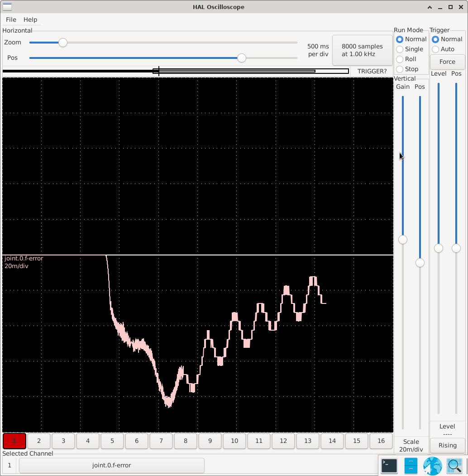Click the Force trigger button
468x476 pixels.
tap(447, 62)
